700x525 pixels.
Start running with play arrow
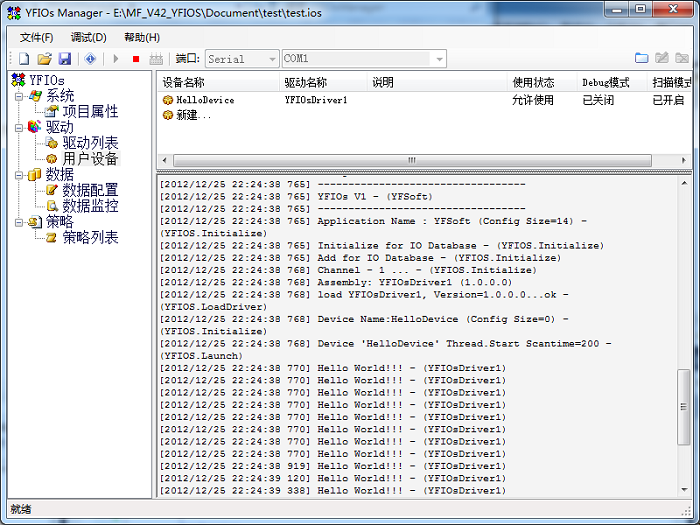pos(116,58)
